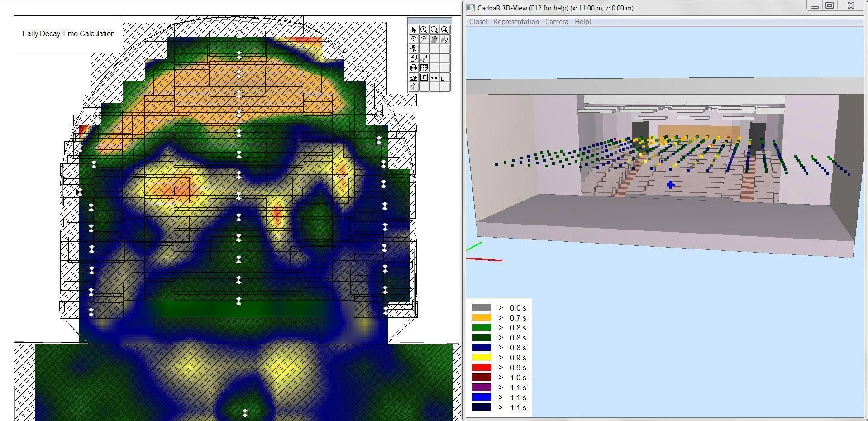This screenshot has width=868, height=421.
Task: Select the point source tool
Action: [x=413, y=39]
